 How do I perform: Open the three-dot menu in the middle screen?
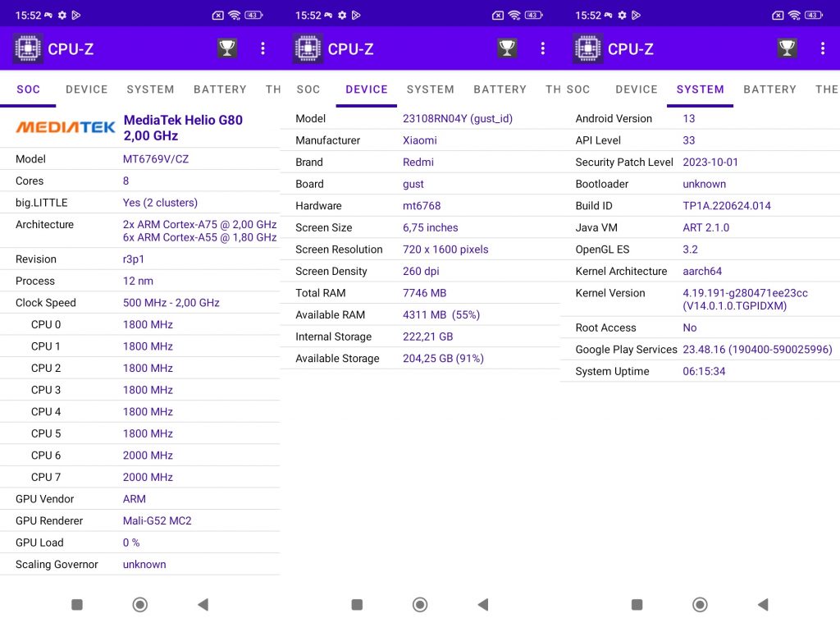pyautogui.click(x=543, y=48)
